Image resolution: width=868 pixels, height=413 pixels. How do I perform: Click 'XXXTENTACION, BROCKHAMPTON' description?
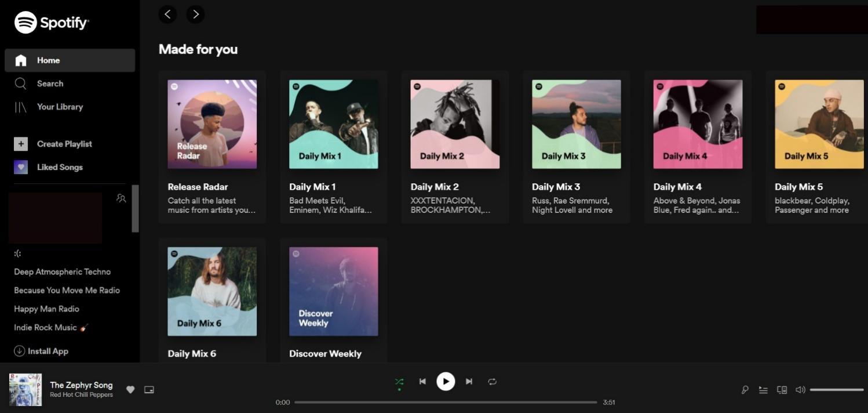tap(450, 205)
